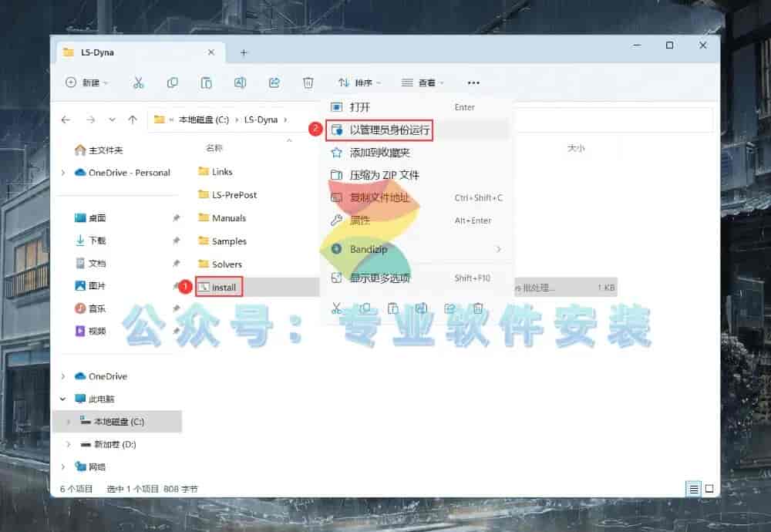The height and width of the screenshot is (532, 771).
Task: Choose 复制文件地址 in context menu
Action: [417, 197]
